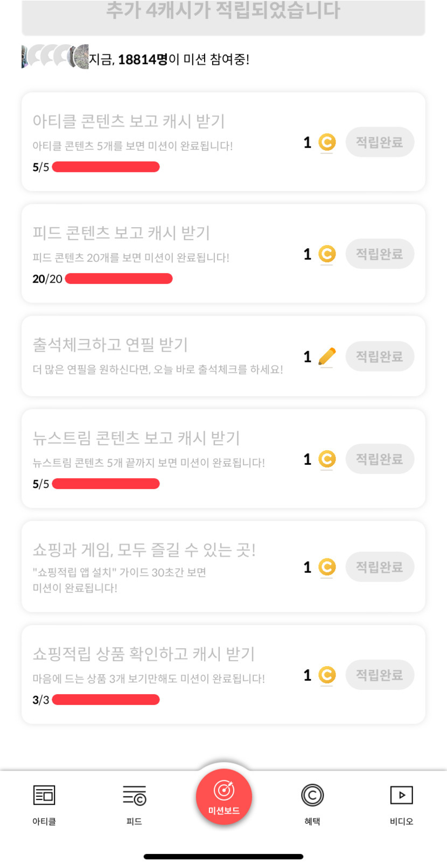447x868 pixels.
Task: Tap the coin icon in 아티클 콘텐츠 mission
Action: point(327,142)
